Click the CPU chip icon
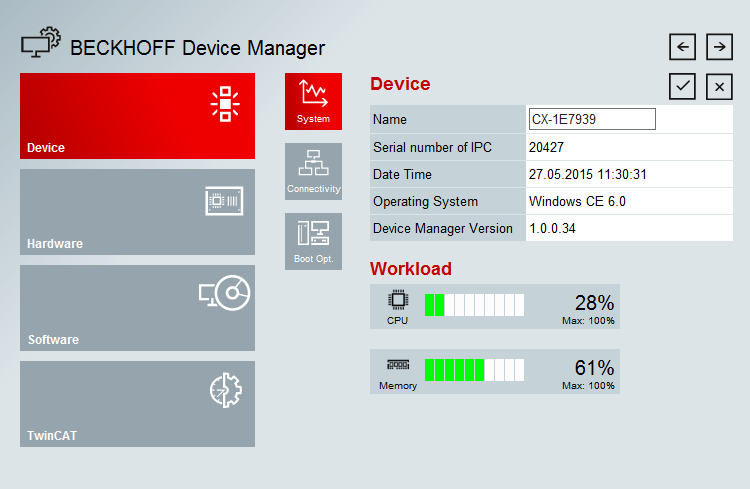Image resolution: width=750 pixels, height=489 pixels. [397, 299]
